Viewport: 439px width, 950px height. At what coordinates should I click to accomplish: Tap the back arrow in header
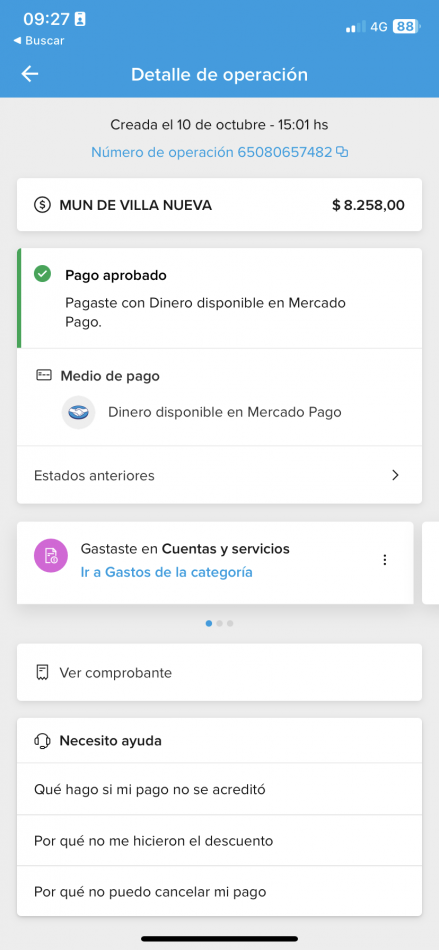pyautogui.click(x=30, y=74)
